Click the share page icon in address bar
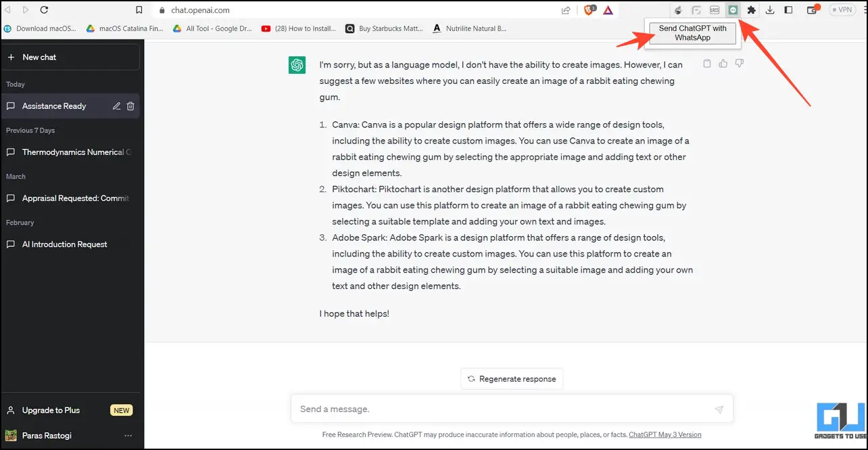This screenshot has width=868, height=450. click(x=566, y=10)
